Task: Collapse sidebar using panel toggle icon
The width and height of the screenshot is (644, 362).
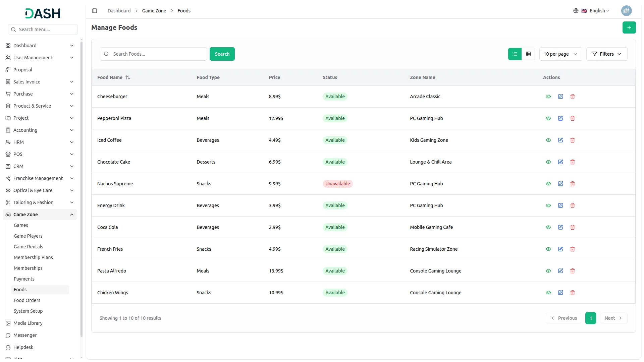Action: (95, 11)
